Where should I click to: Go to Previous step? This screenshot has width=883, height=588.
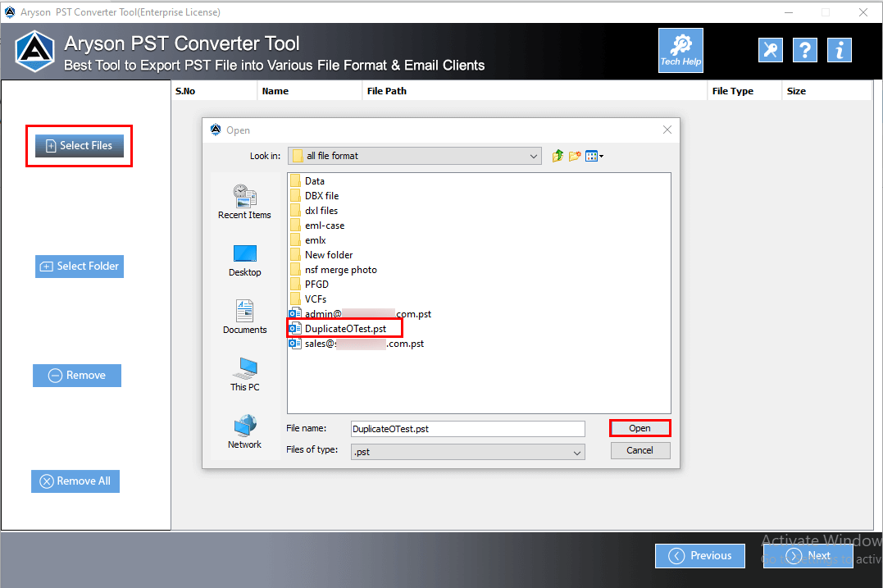[700, 556]
